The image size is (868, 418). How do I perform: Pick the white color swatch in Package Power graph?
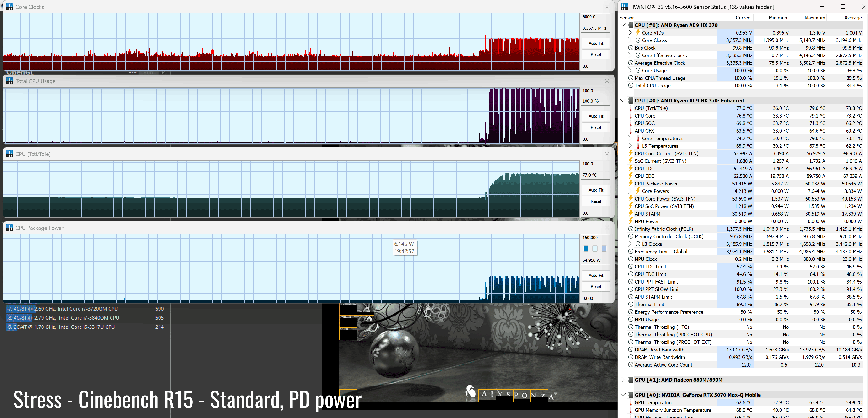tap(595, 248)
